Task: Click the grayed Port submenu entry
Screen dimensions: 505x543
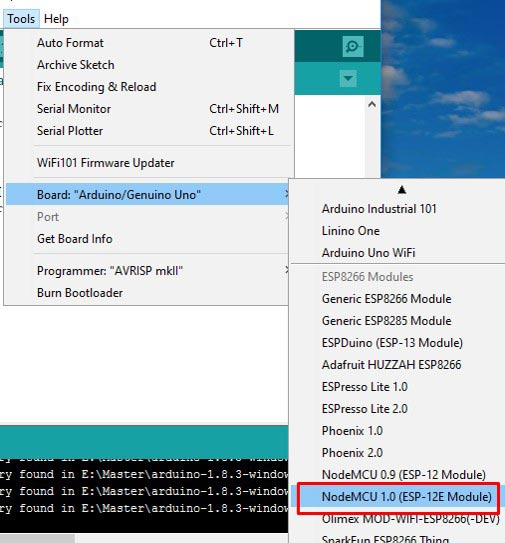Action: pos(147,217)
